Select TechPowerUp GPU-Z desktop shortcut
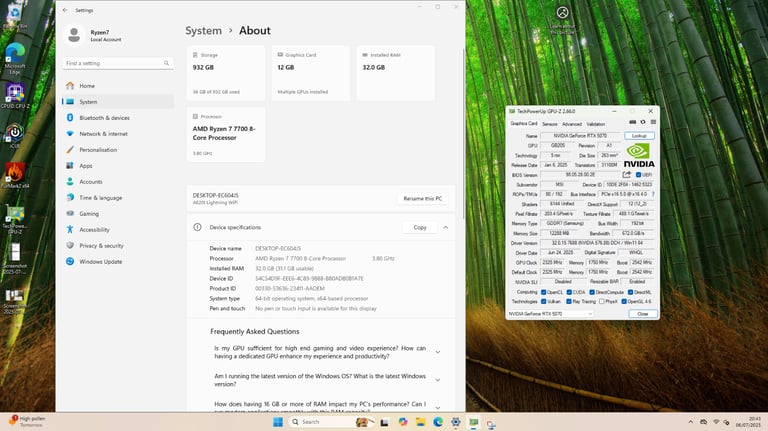This screenshot has height=431, width=768. coord(15,218)
